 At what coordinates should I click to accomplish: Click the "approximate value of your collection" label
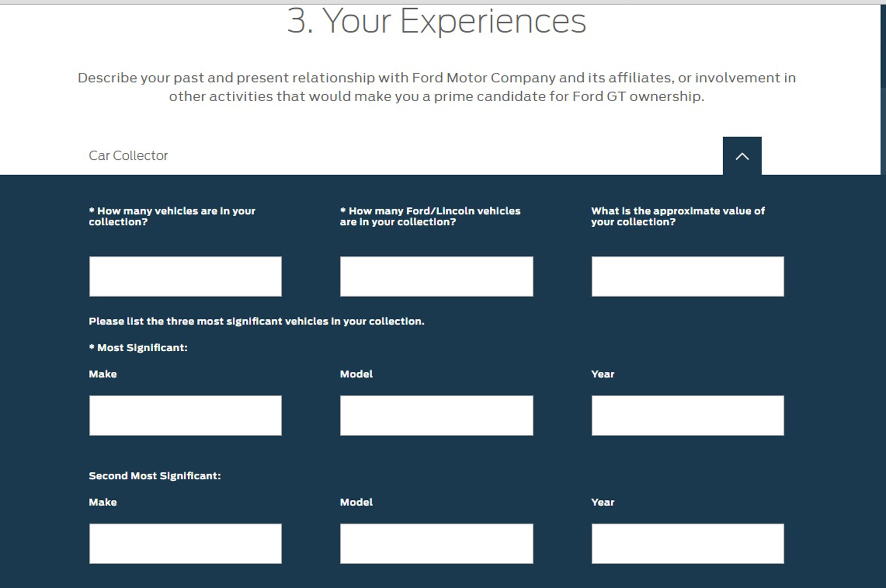(677, 216)
